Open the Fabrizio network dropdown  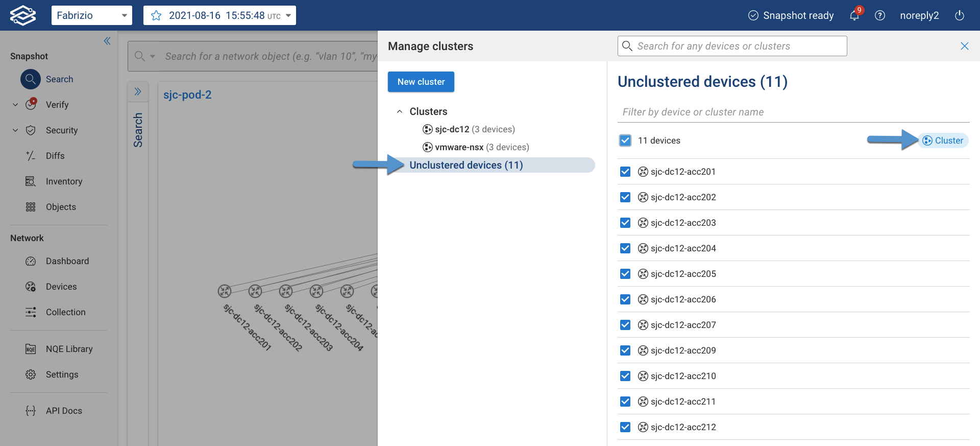click(x=92, y=15)
